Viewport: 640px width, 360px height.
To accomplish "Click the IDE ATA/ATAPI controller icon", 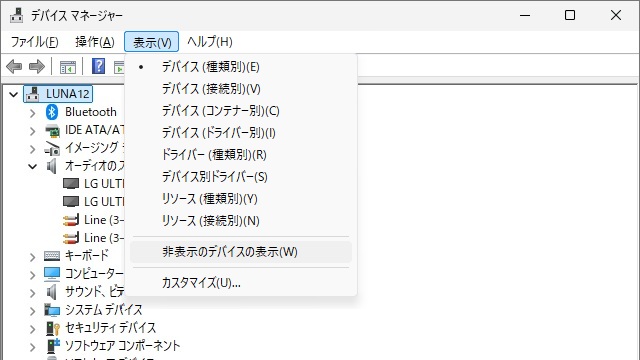I will (x=52, y=131).
